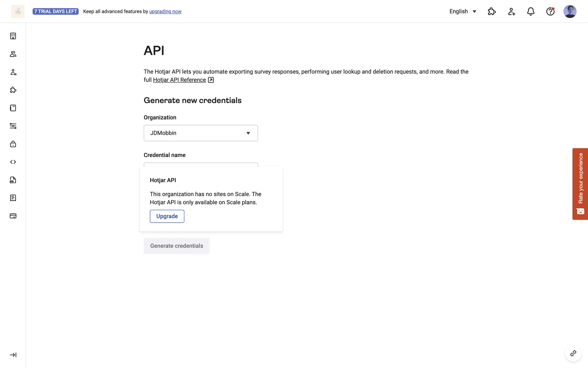Open the JDMobbin organization dropdown

pyautogui.click(x=201, y=133)
